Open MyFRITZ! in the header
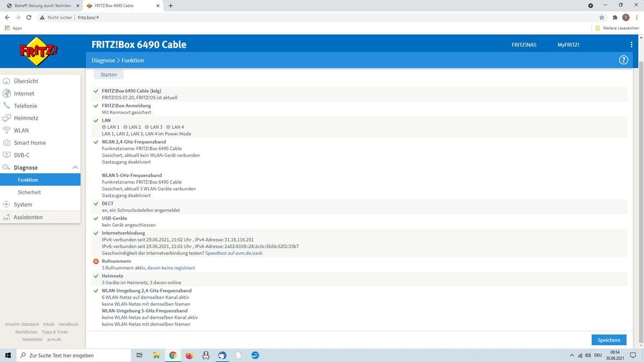 [569, 44]
